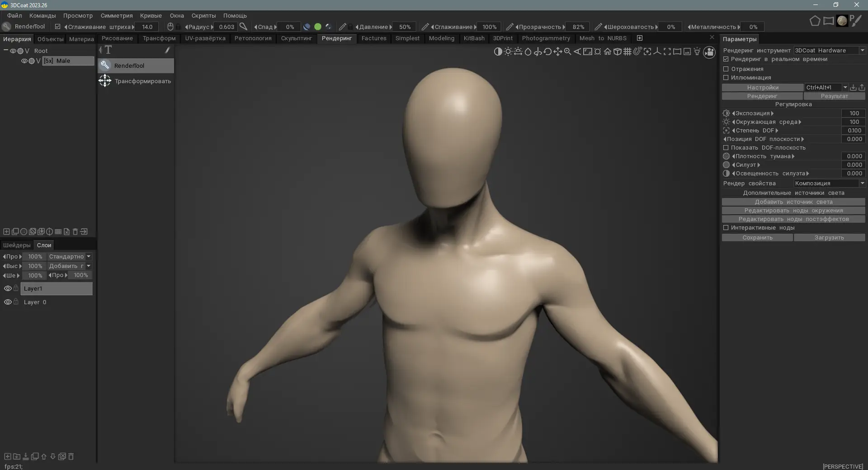The height and width of the screenshot is (470, 868).
Task: Click the Настройки button
Action: point(763,88)
